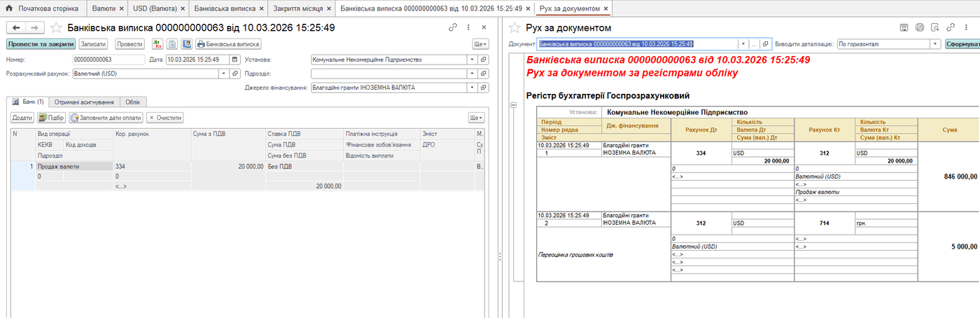This screenshot has width=980, height=318.
Task: Click the Провести button
Action: pos(129,43)
